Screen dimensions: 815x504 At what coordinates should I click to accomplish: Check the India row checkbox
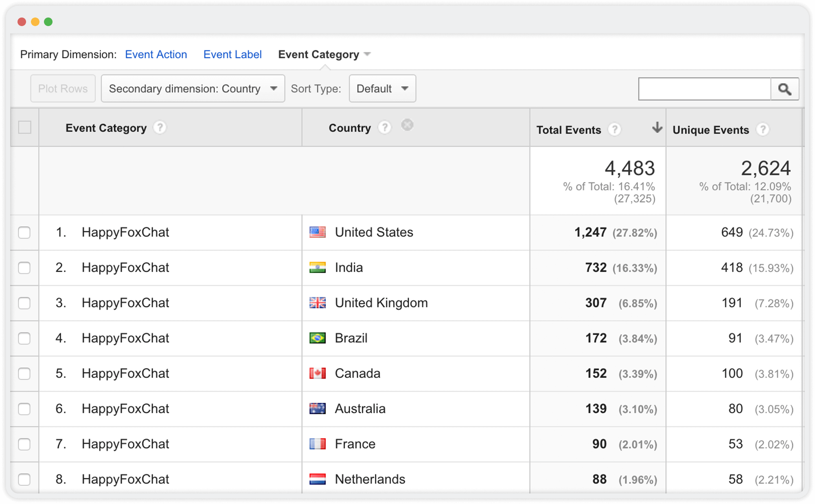pos(24,268)
